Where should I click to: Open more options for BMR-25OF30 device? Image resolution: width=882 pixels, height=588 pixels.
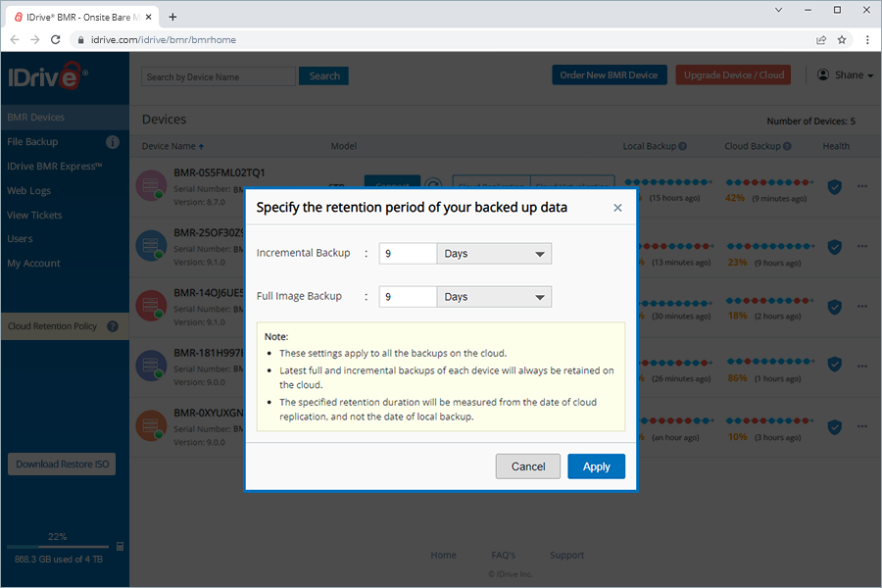(862, 246)
